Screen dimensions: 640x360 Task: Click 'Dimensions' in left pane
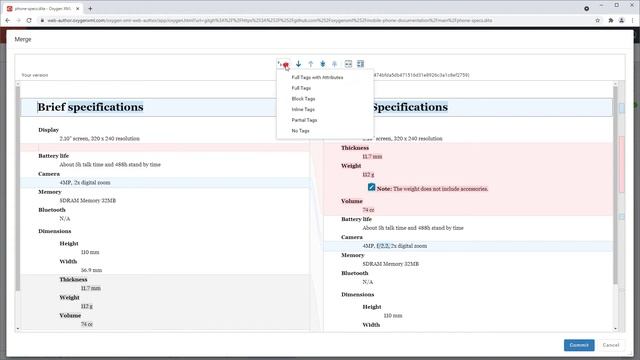point(55,231)
